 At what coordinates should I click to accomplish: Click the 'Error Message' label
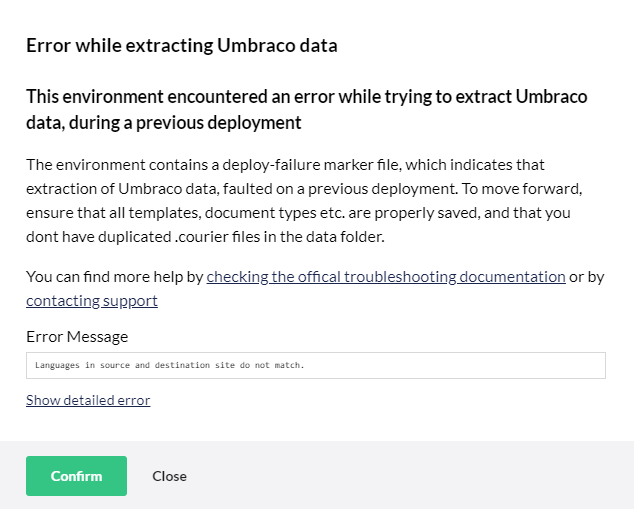(77, 336)
